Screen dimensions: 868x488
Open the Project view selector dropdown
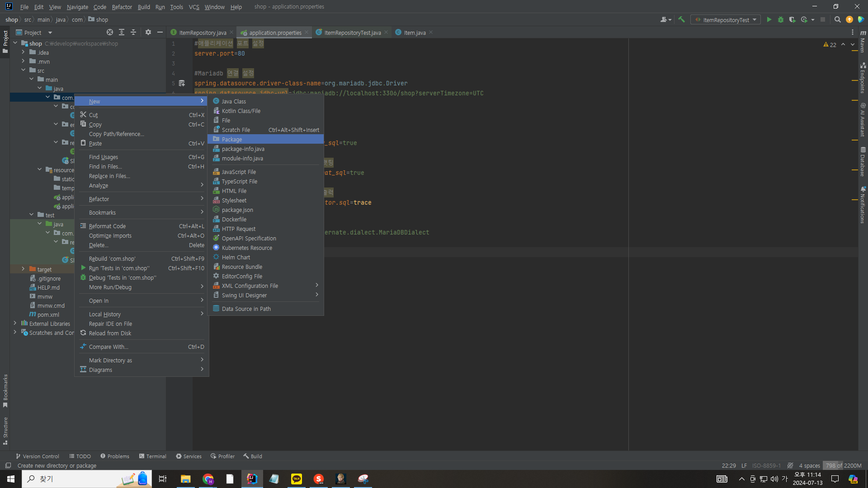(x=34, y=33)
